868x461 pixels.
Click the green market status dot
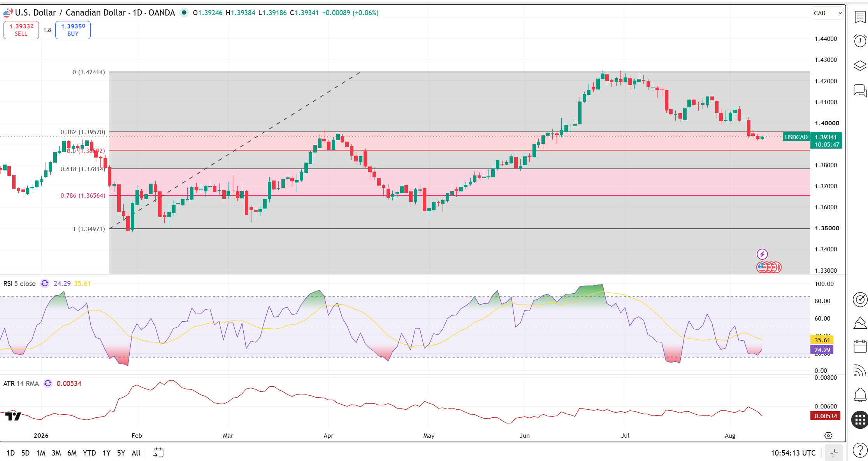tap(184, 13)
